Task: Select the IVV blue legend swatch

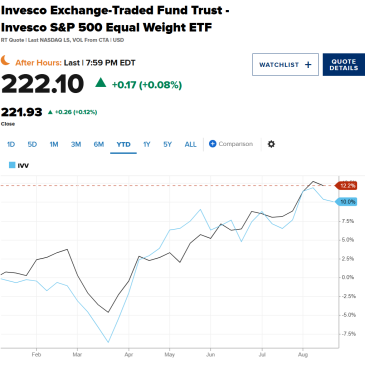Action: (12, 165)
